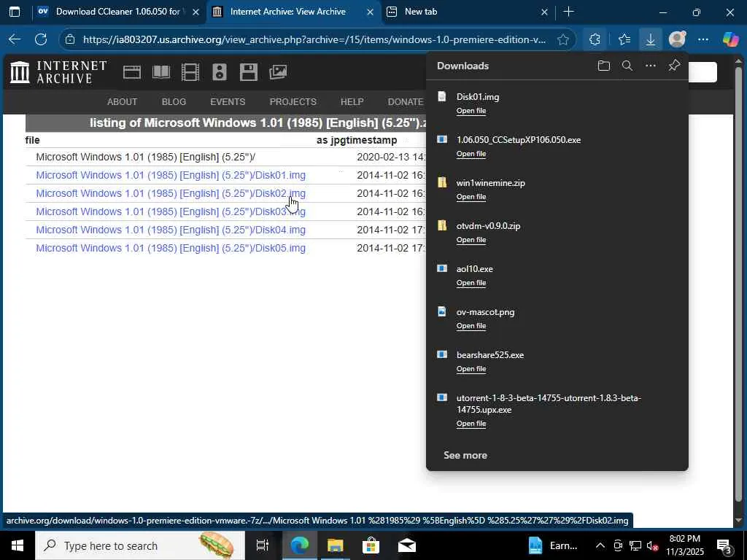This screenshot has height=560, width=747.
Task: Open the Extensions puzzle icon
Action: 595,39
